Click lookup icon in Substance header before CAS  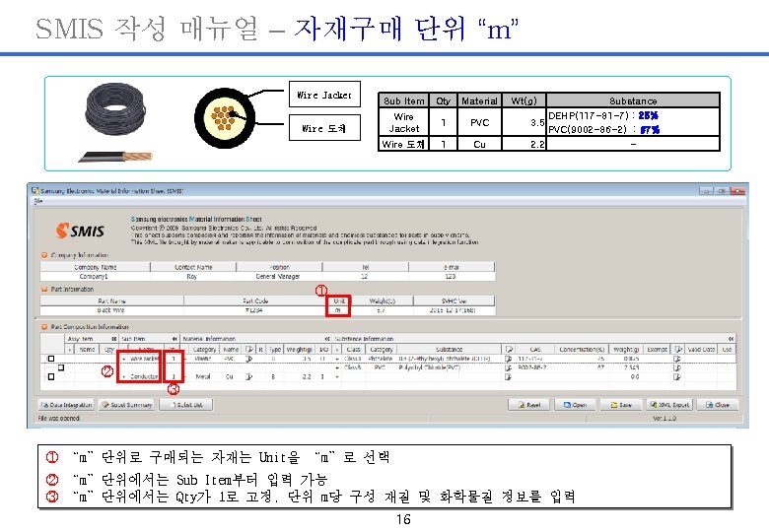(x=509, y=350)
